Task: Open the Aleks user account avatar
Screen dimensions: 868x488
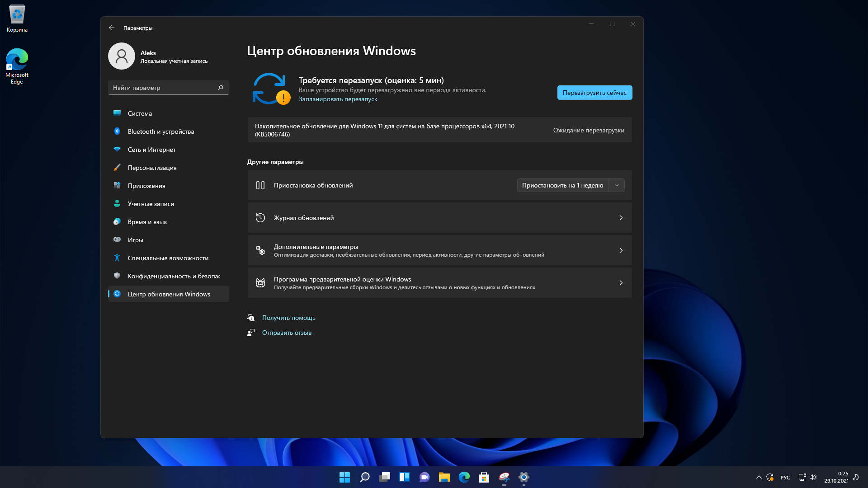Action: point(122,56)
